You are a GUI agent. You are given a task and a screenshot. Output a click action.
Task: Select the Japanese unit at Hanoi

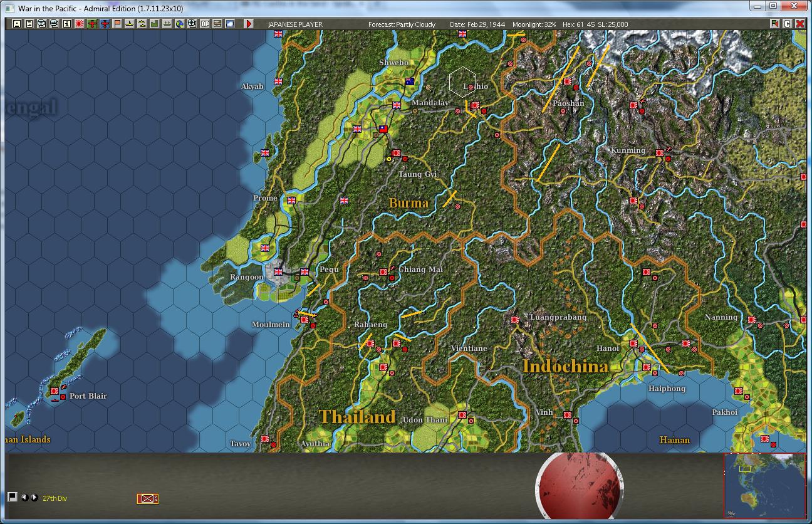[633, 343]
